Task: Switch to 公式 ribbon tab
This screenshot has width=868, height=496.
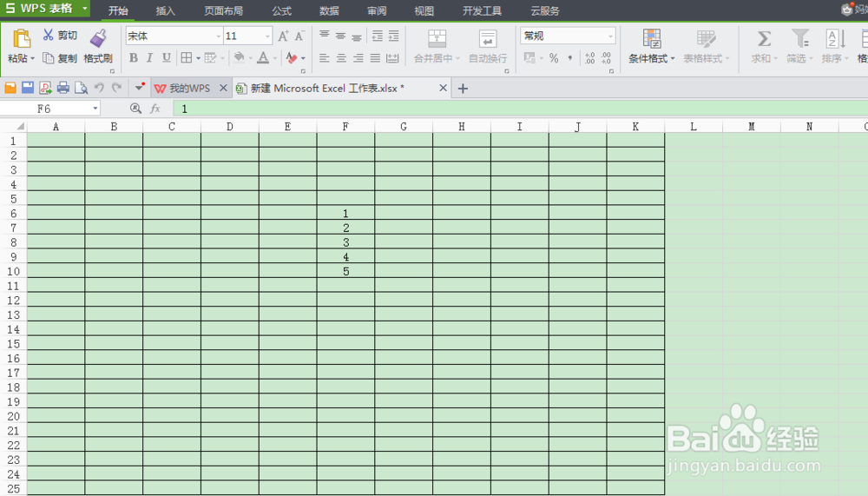Action: (282, 11)
